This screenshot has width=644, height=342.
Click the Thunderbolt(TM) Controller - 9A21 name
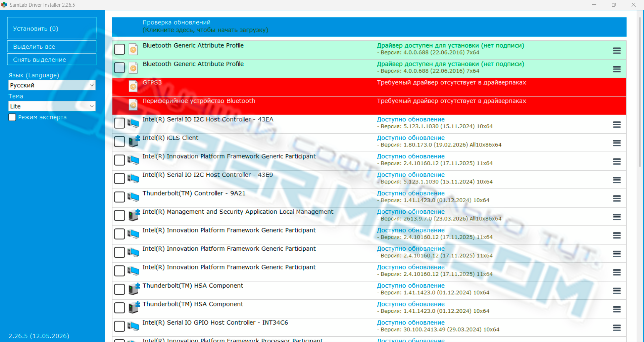point(194,193)
